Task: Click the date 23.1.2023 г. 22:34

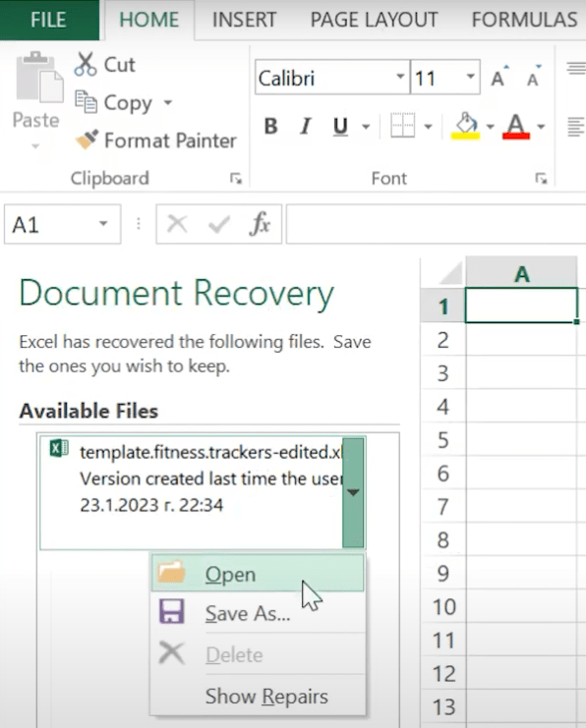Action: point(151,505)
